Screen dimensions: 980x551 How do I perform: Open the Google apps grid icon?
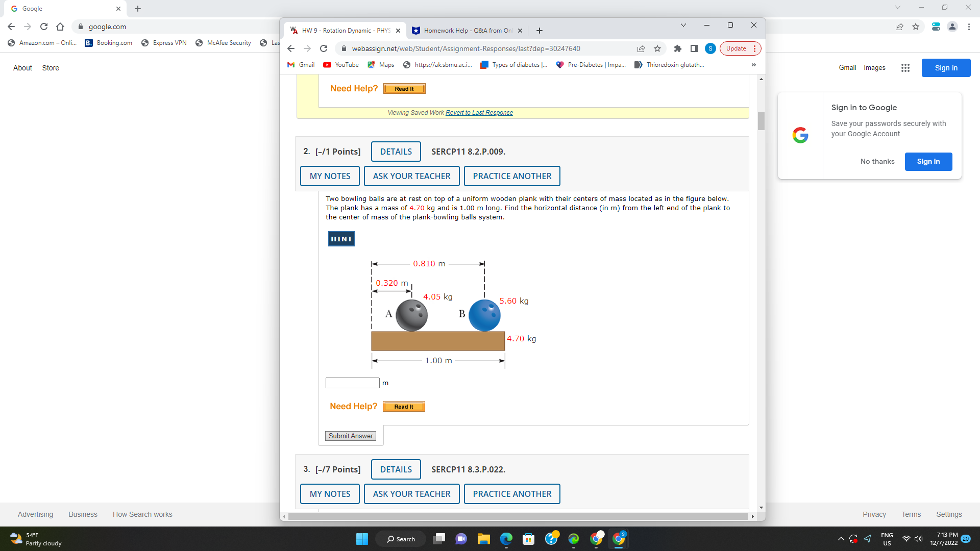pos(905,67)
